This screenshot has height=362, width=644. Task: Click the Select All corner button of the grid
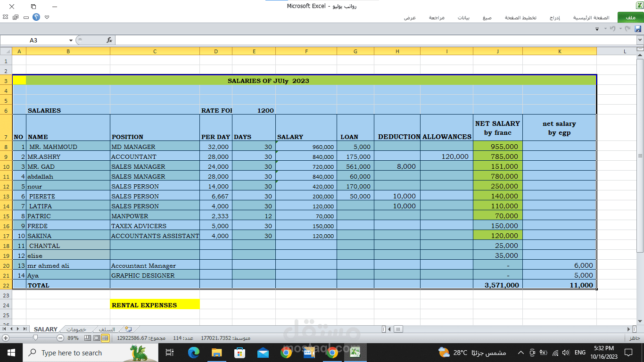pos(6,51)
